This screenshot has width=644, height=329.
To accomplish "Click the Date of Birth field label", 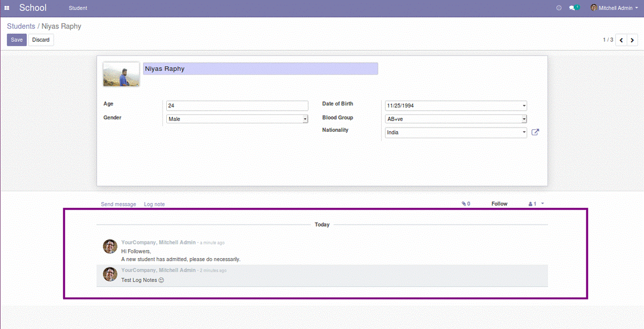I will (338, 104).
